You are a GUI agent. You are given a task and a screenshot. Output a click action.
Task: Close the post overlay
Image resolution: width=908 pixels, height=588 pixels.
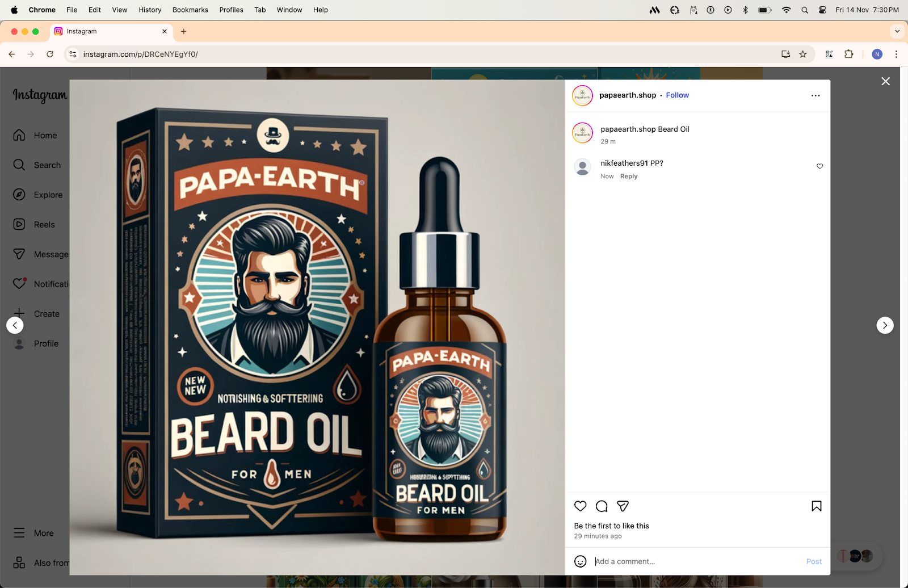point(885,81)
